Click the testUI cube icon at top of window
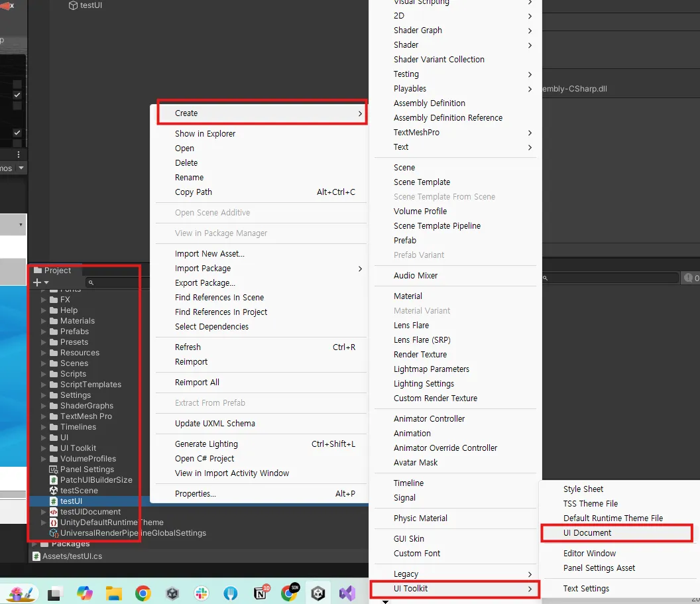 click(x=73, y=5)
